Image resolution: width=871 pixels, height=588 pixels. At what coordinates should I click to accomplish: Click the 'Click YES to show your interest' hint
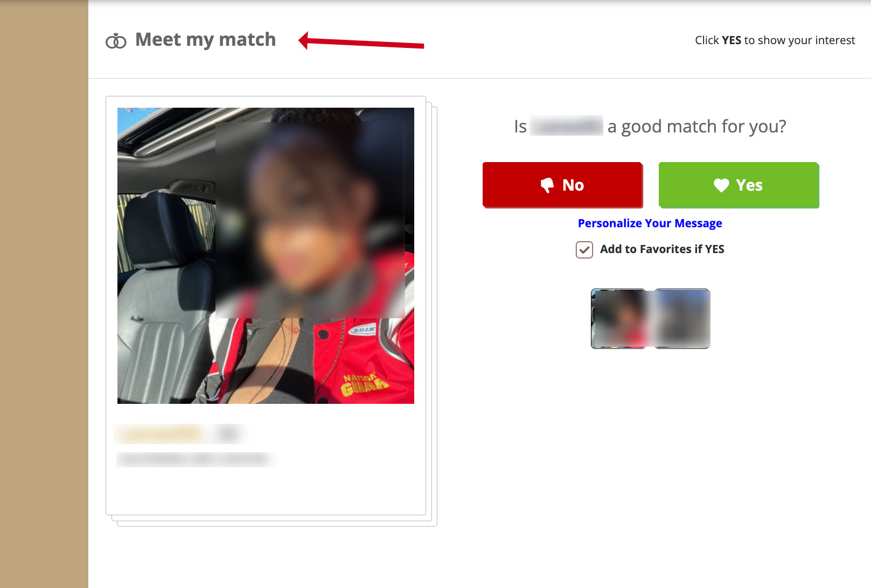click(775, 40)
